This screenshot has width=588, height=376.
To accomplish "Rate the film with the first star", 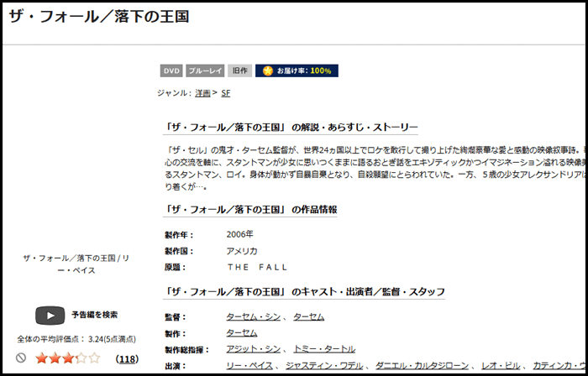I will point(41,358).
